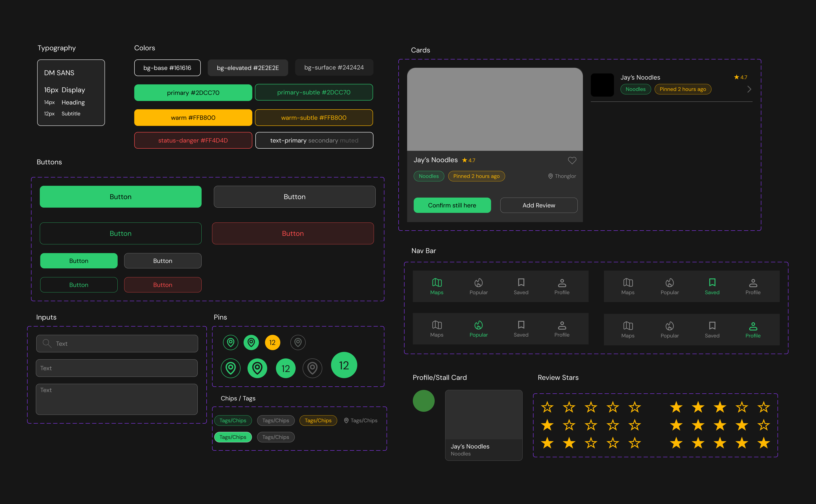Viewport: 816px width, 504px height.
Task: Click the large grey Button
Action: tap(295, 197)
